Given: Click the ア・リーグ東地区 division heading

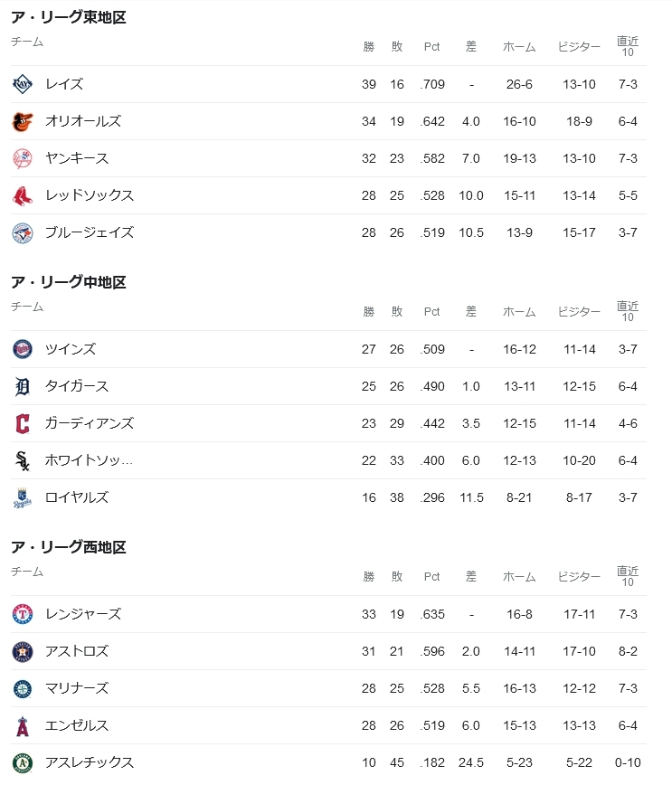Looking at the screenshot, I should point(69,17).
